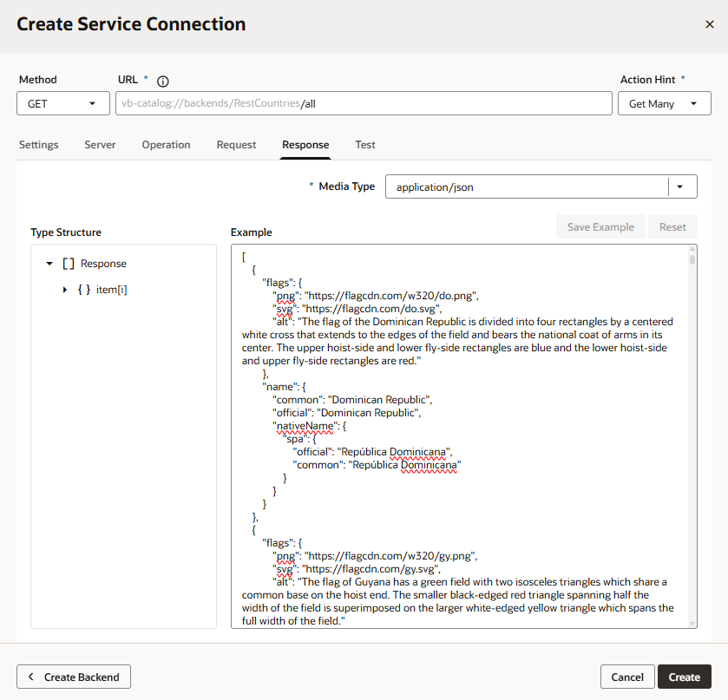Click the Media Type label
The width and height of the screenshot is (728, 700).
pos(347,186)
